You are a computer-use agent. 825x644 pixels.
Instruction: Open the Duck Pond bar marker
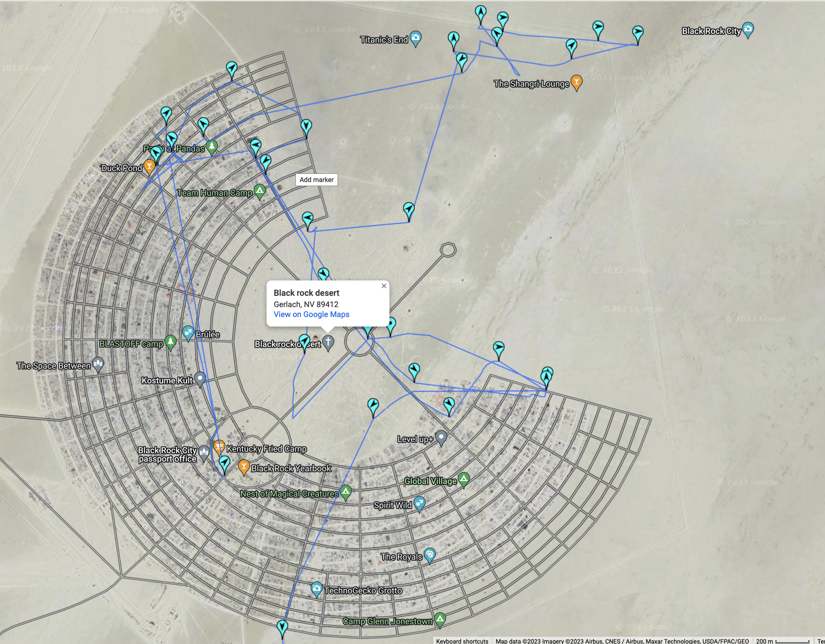click(149, 167)
